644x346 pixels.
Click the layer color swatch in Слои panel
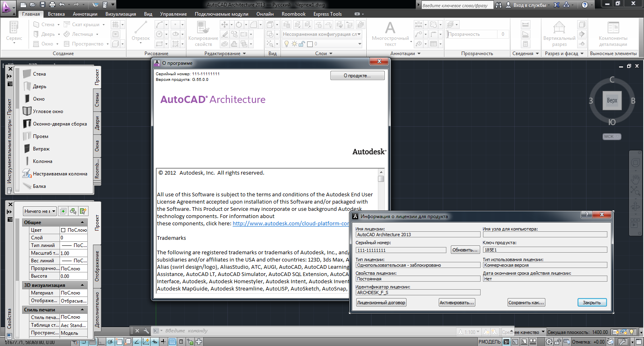310,44
